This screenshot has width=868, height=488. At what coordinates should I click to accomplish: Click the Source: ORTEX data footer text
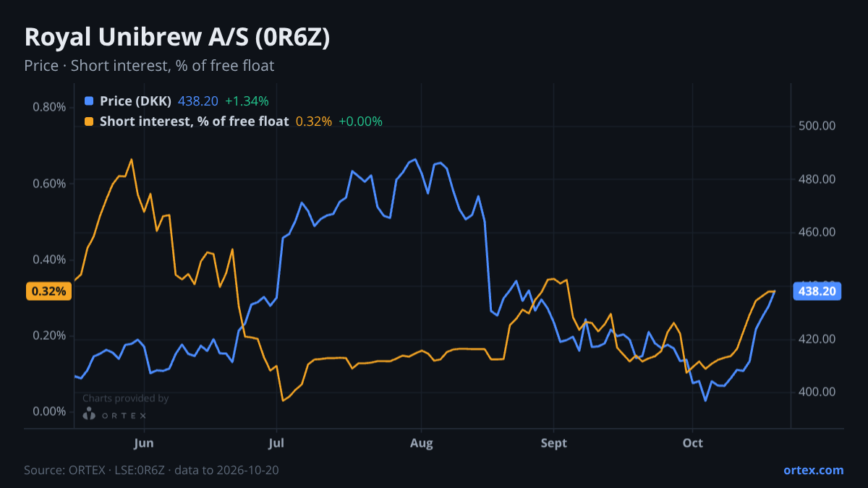[151, 470]
